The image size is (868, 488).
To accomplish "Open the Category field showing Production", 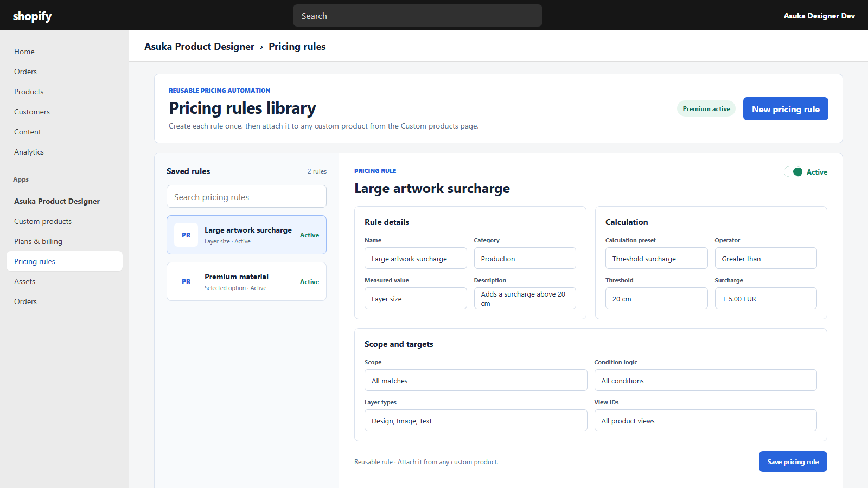I will (525, 259).
